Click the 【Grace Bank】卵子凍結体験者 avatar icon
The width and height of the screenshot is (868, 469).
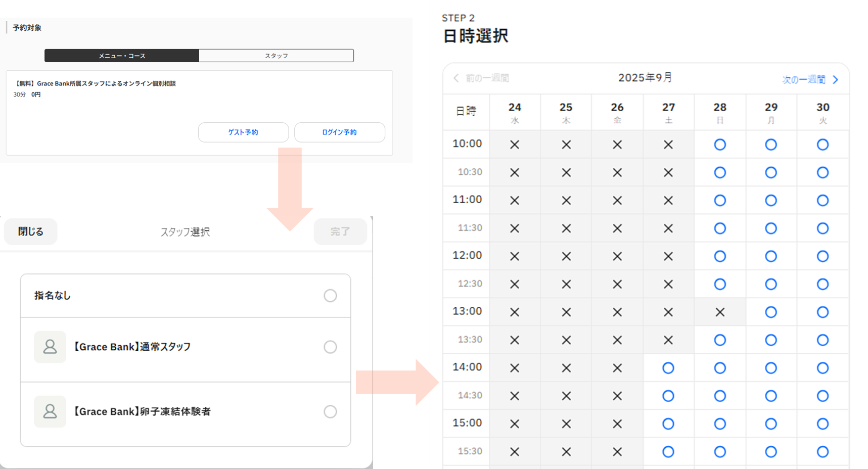(x=50, y=411)
